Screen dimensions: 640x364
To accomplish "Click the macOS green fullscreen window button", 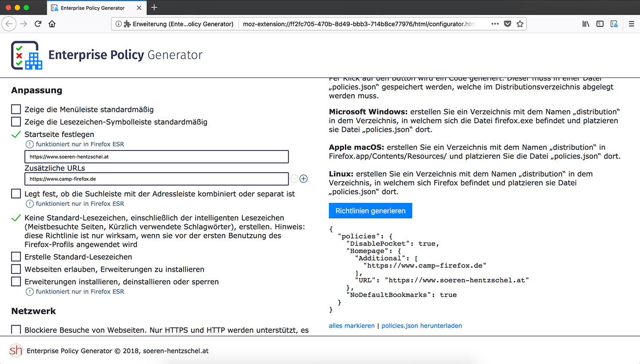I will click(x=26, y=8).
